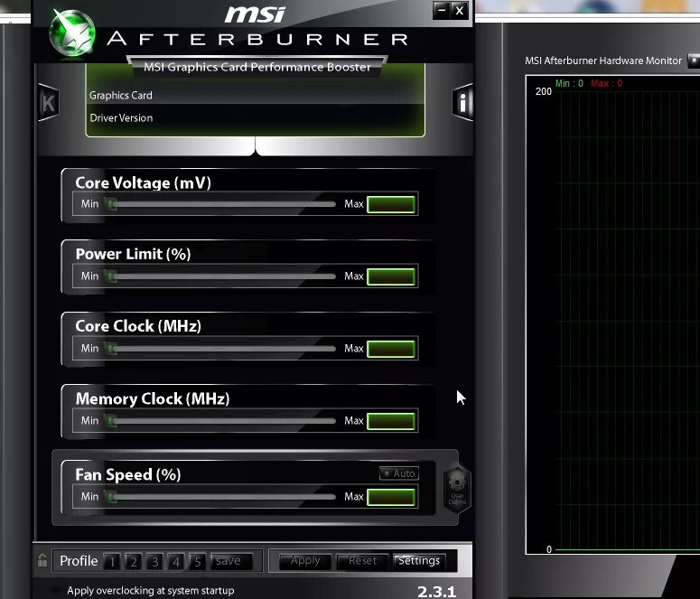The image size is (700, 599).
Task: Click the Core Clock value field
Action: 391,349
